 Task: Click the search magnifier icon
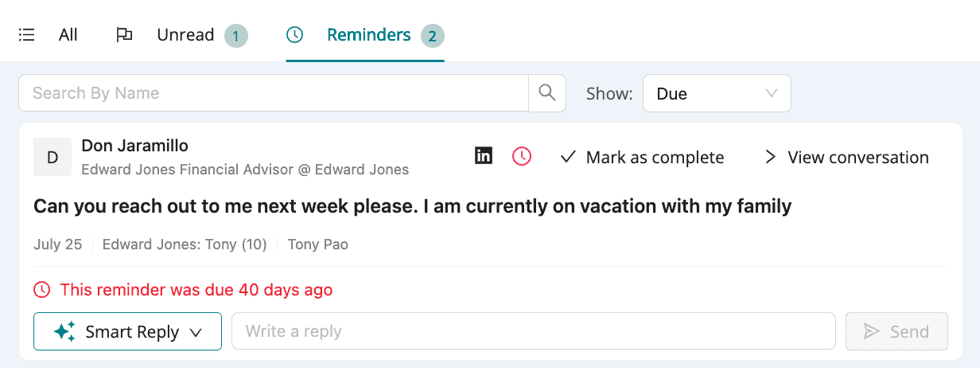(x=547, y=93)
